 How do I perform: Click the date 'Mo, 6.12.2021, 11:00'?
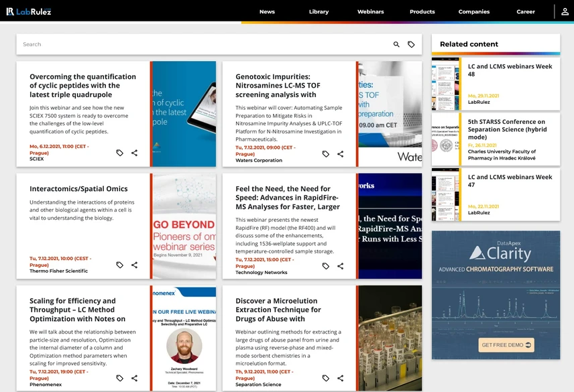point(59,149)
